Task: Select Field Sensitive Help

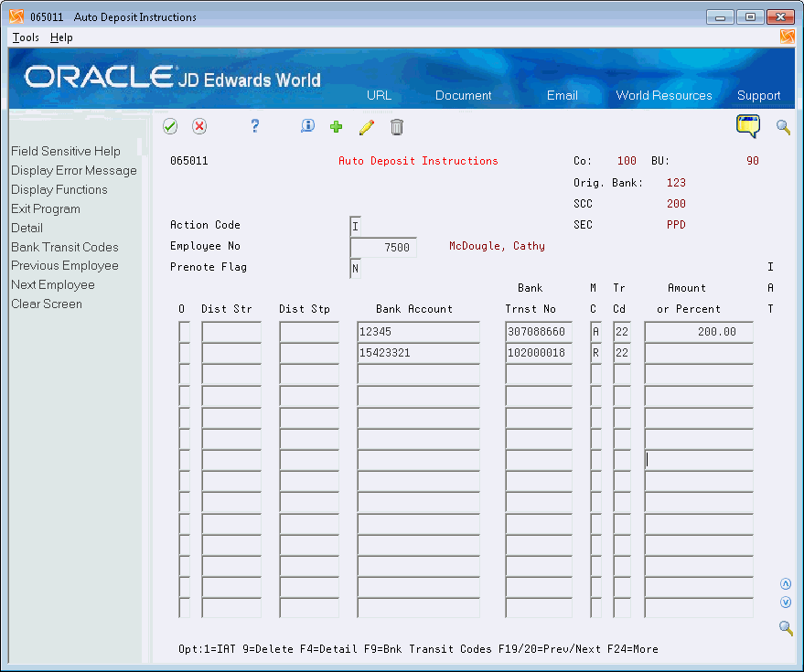Action: 66,151
